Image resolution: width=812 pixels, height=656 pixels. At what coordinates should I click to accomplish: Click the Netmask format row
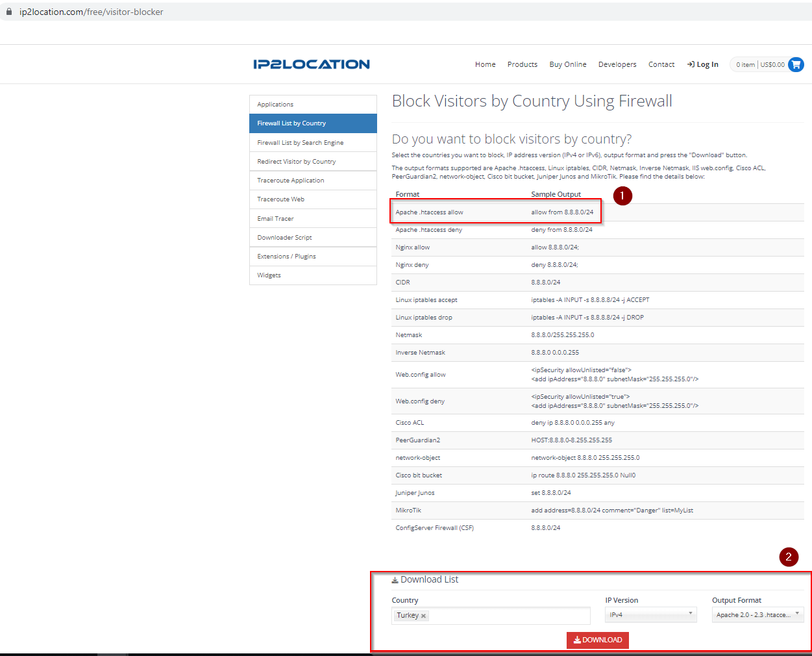click(598, 335)
